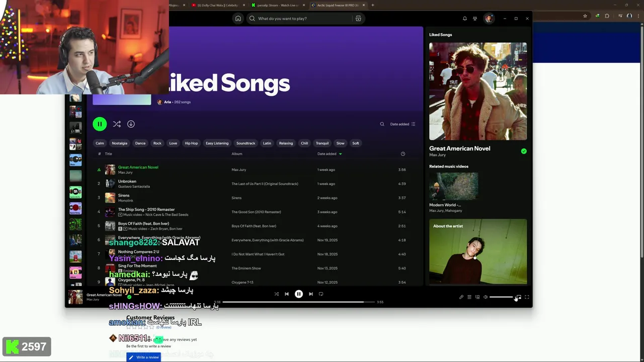Screen dimensions: 644x362
Task: Open the Friend Activity icon
Action: [x=475, y=19]
